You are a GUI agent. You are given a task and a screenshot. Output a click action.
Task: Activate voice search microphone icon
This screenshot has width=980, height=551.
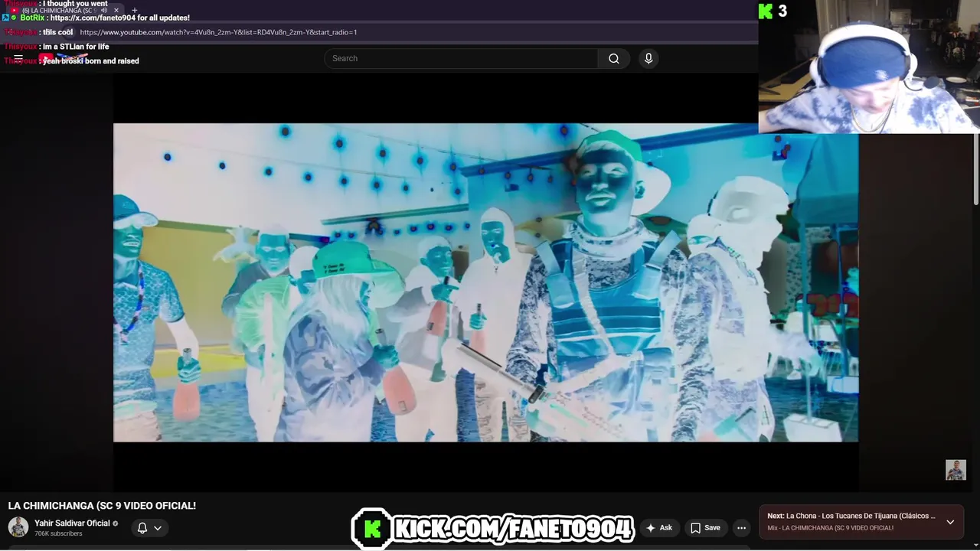[648, 58]
